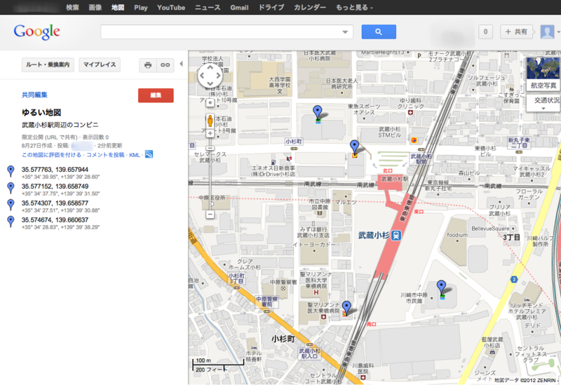Click the ルート・乗換案内 button
The height and width of the screenshot is (392, 561).
(x=48, y=65)
